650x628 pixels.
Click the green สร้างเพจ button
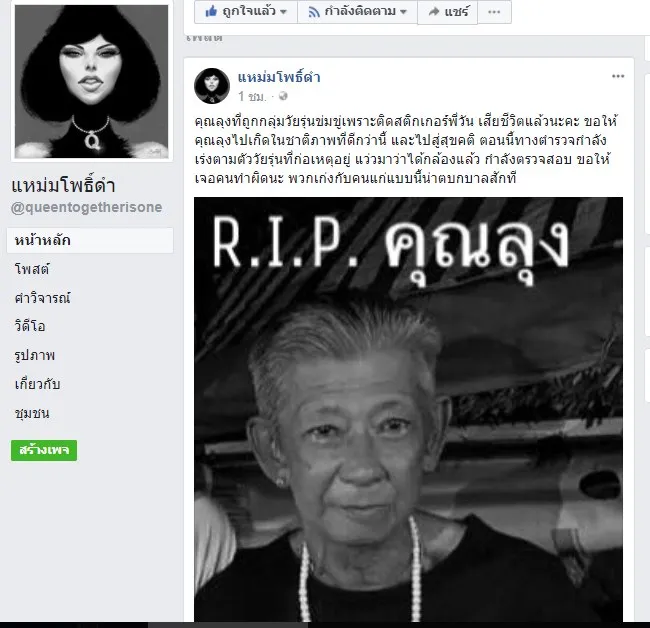[44, 450]
